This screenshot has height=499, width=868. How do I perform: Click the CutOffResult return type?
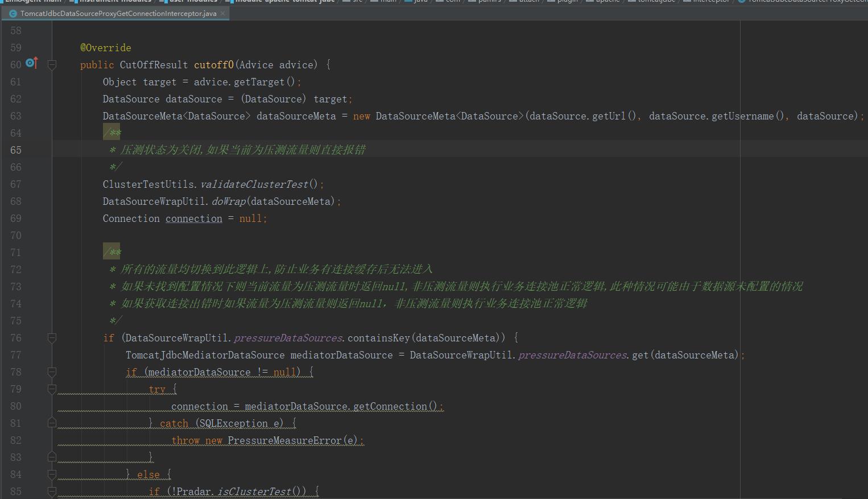click(x=154, y=65)
